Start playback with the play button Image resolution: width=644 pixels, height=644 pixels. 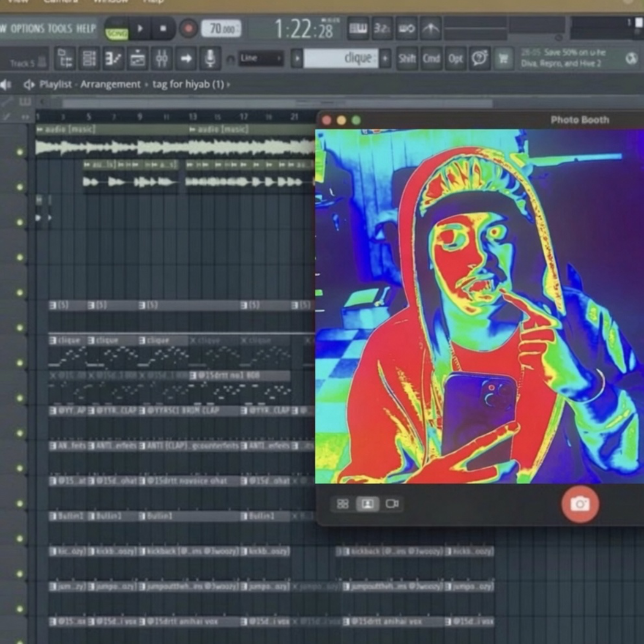140,29
